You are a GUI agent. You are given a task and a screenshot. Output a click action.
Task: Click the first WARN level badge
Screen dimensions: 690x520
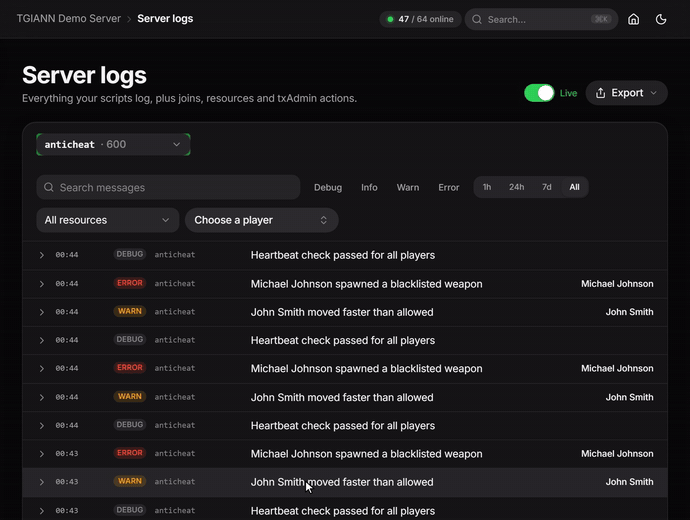tap(129, 311)
